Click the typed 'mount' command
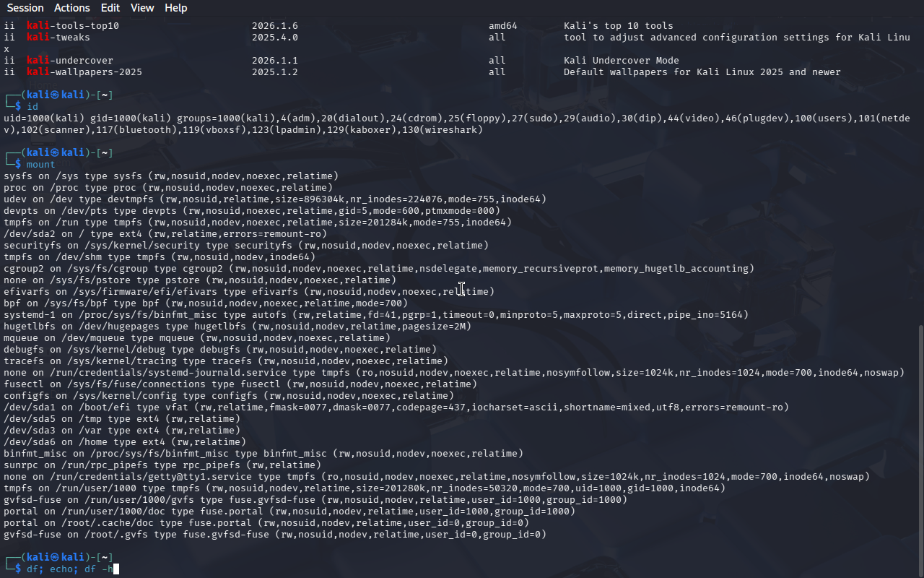Screen dimensions: 924x578 point(40,165)
